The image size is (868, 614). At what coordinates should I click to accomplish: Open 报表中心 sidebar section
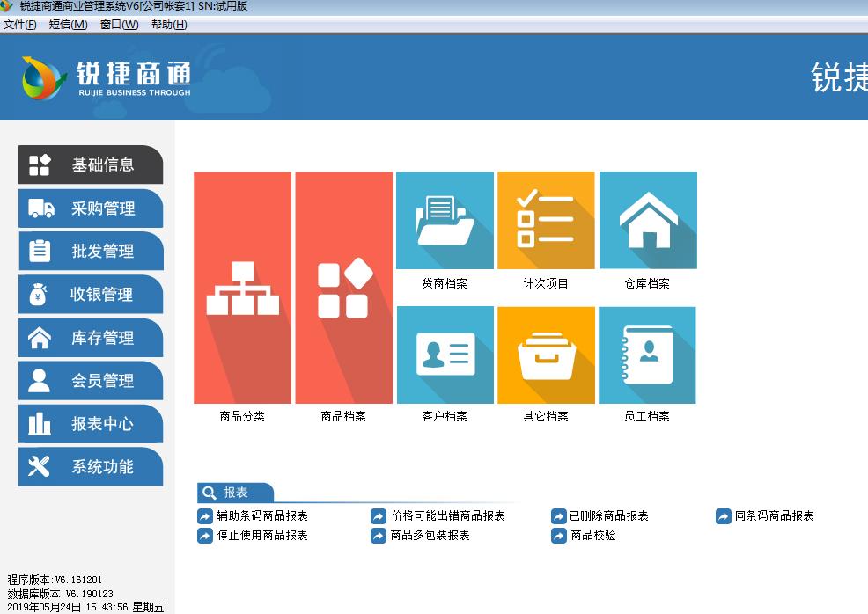click(x=91, y=424)
